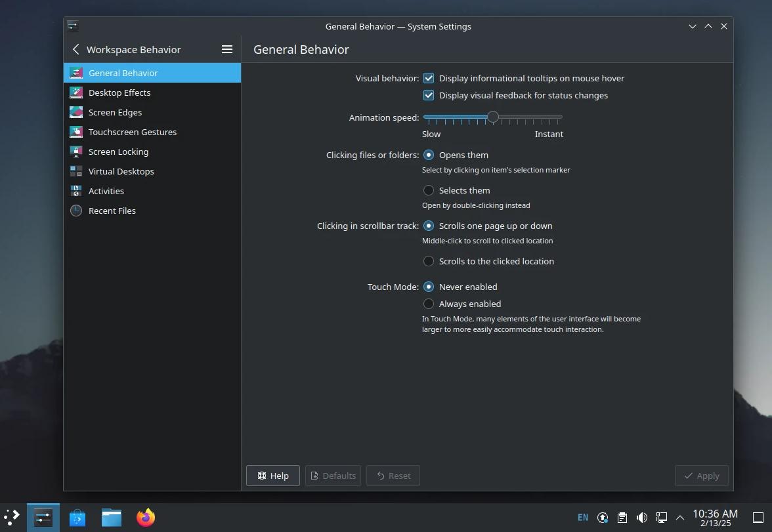Select the Virtual Desktops icon
The width and height of the screenshot is (772, 532).
[x=77, y=171]
